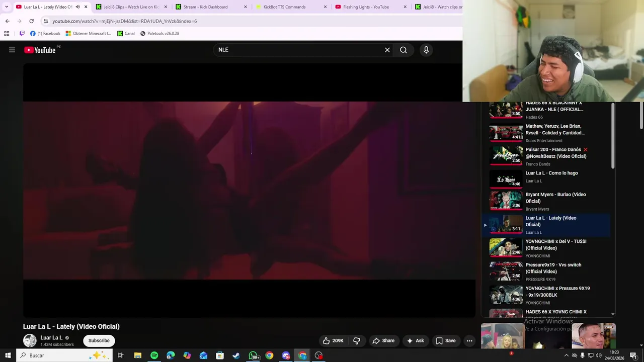
Task: Open Steam from the taskbar
Action: pyautogui.click(x=236, y=355)
